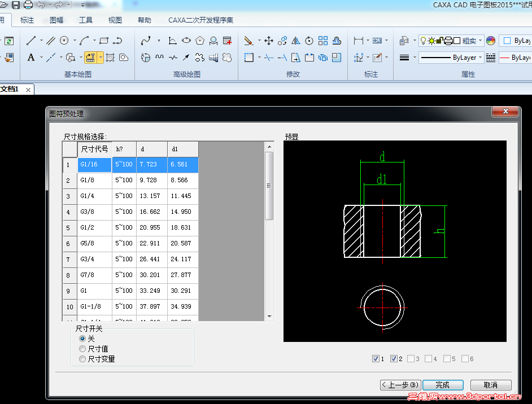
Task: Click the save icon in title bar
Action: pyautogui.click(x=16, y=5)
